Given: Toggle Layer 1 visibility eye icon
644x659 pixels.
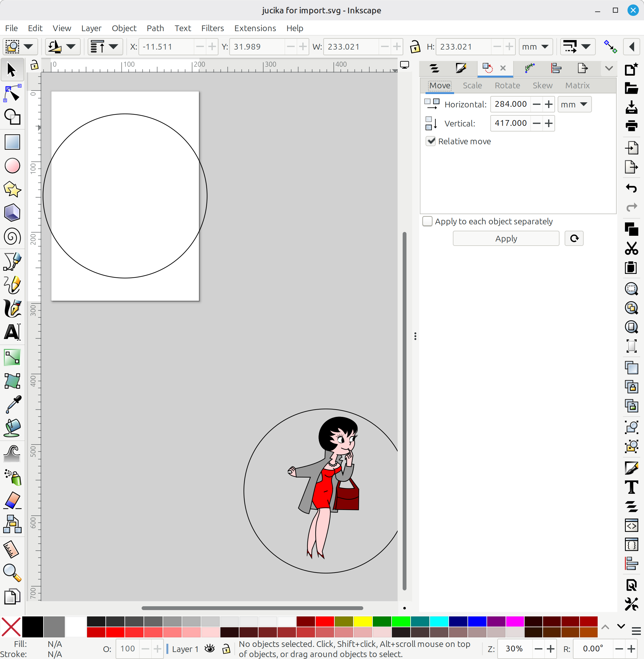Looking at the screenshot, I should pos(210,649).
